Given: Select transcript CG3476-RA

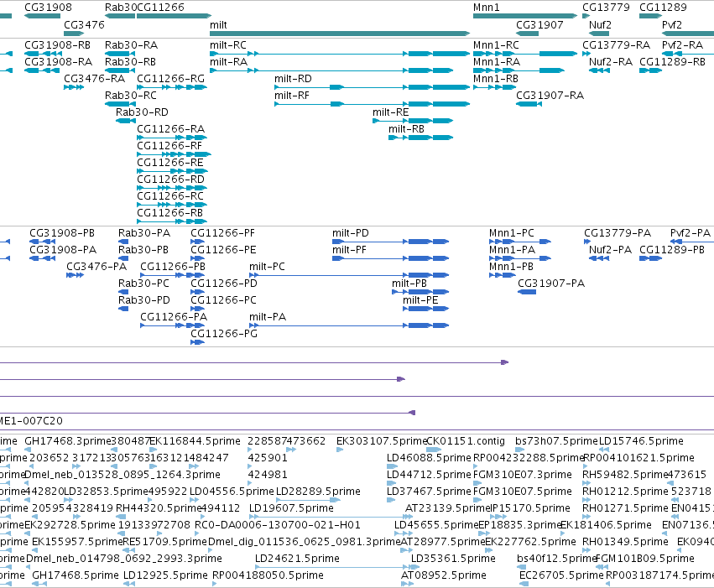Looking at the screenshot, I should tap(74, 87).
